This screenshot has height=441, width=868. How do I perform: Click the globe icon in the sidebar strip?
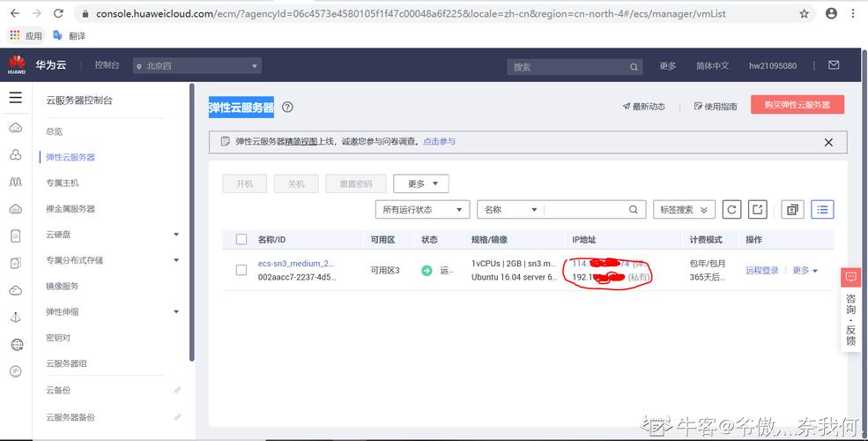(x=17, y=345)
